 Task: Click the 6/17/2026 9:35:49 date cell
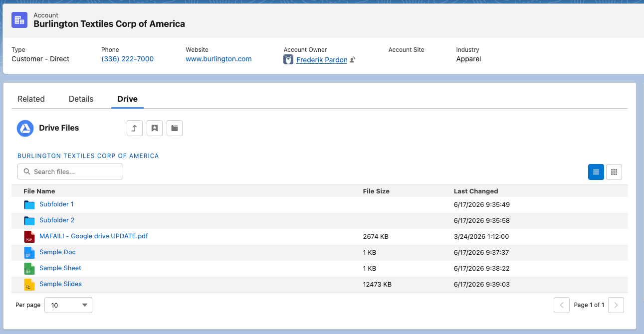click(482, 205)
